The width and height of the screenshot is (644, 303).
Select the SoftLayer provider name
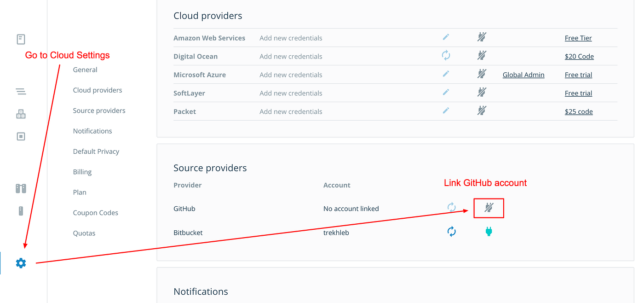pyautogui.click(x=189, y=93)
